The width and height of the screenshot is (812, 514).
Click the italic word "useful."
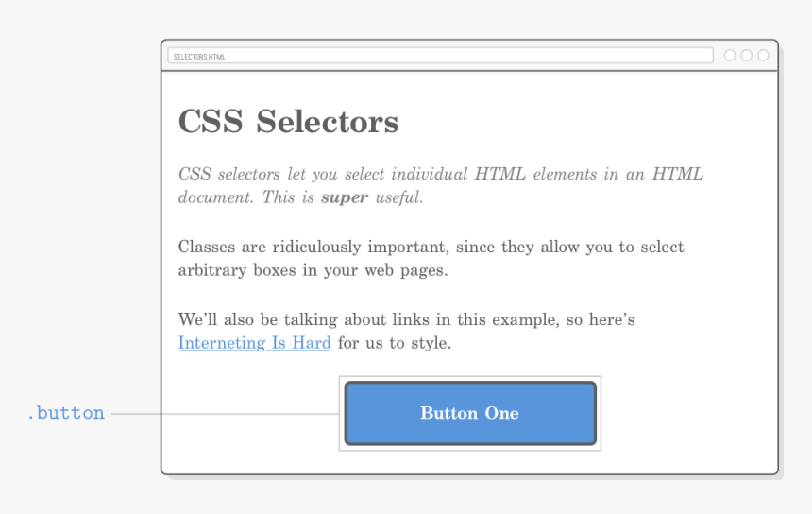click(399, 197)
